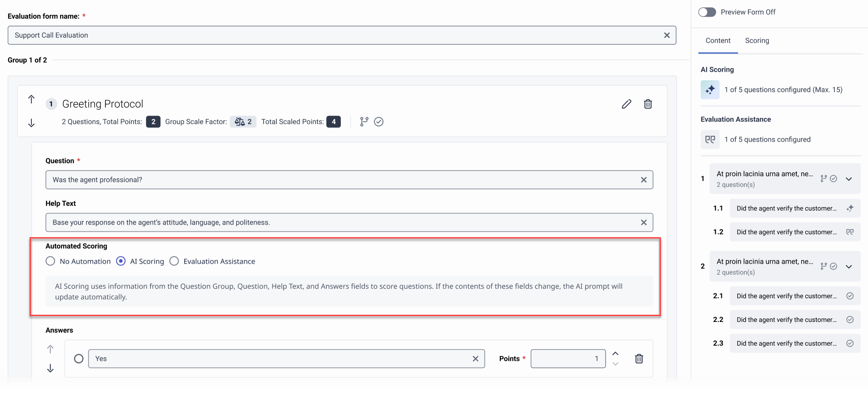The image size is (868, 395).
Task: Select the No Automation radio option
Action: click(50, 261)
